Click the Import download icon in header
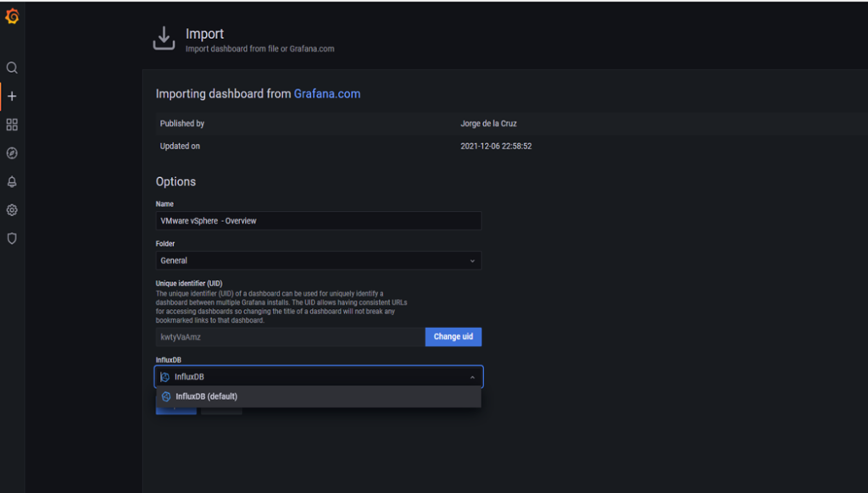 pos(164,38)
